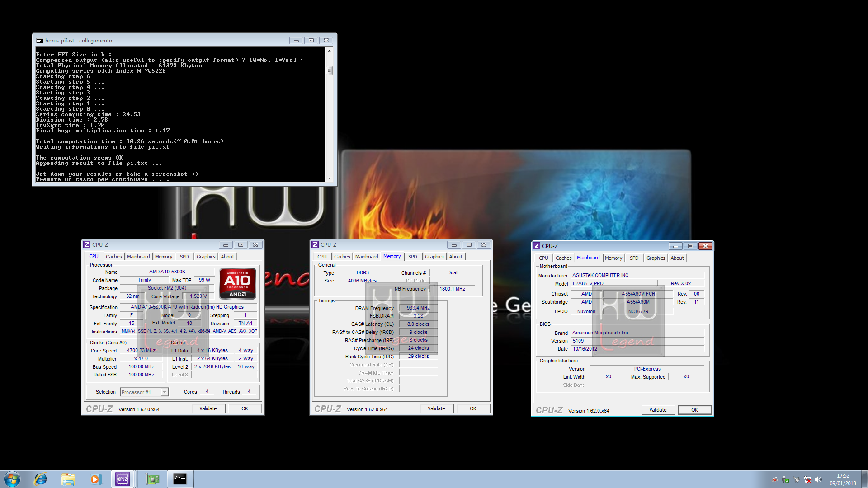Click the airplane-shaped system tray icon
Screen dimensions: 868x488
[797, 479]
